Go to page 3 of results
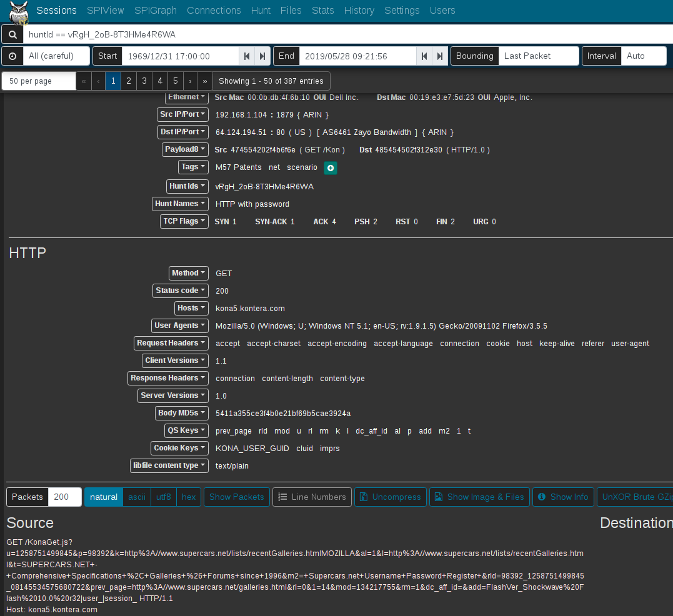The image size is (673, 616). coord(144,81)
